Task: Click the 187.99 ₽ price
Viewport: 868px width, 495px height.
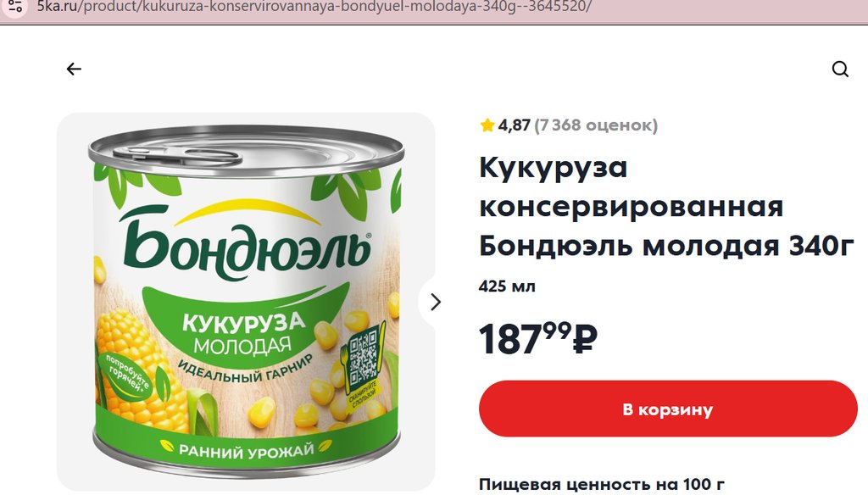Action: click(x=538, y=337)
